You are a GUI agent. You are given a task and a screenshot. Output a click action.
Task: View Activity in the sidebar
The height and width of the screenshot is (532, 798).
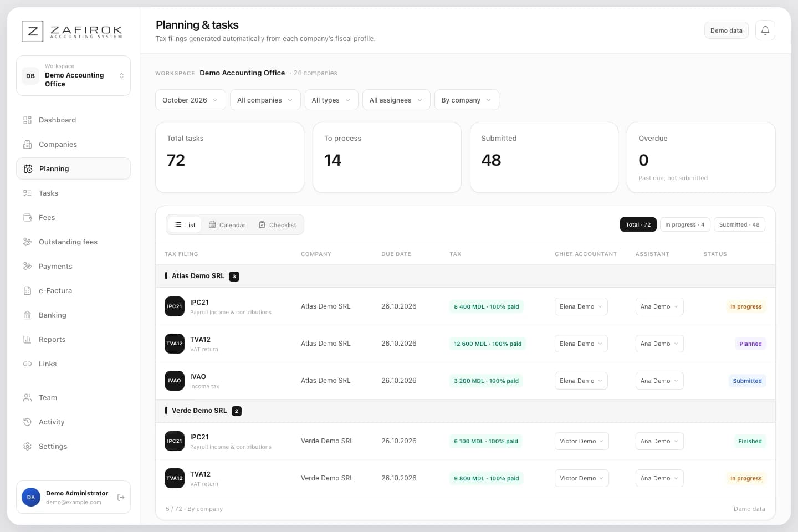pos(74,422)
